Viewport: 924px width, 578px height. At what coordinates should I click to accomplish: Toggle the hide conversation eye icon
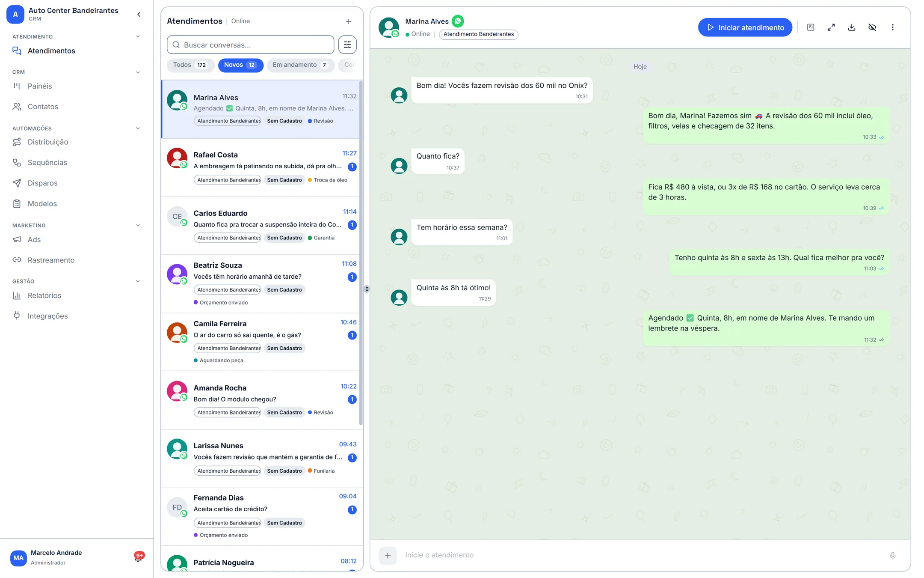pyautogui.click(x=872, y=27)
